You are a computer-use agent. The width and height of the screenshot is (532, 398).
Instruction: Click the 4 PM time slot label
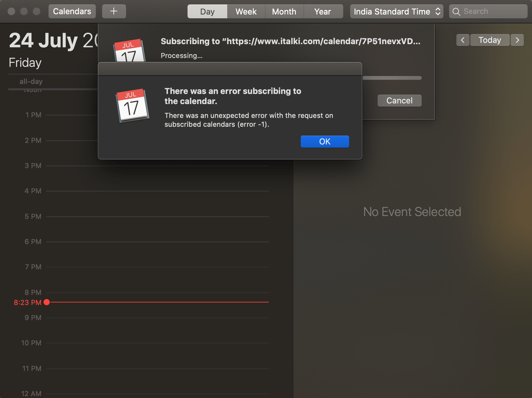(x=33, y=191)
